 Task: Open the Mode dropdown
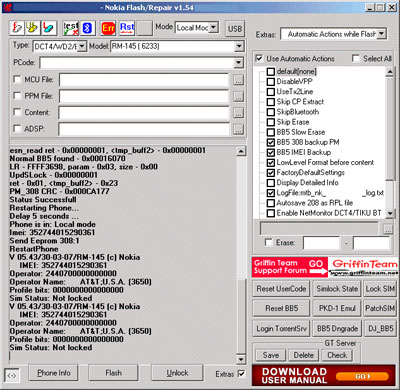point(214,27)
